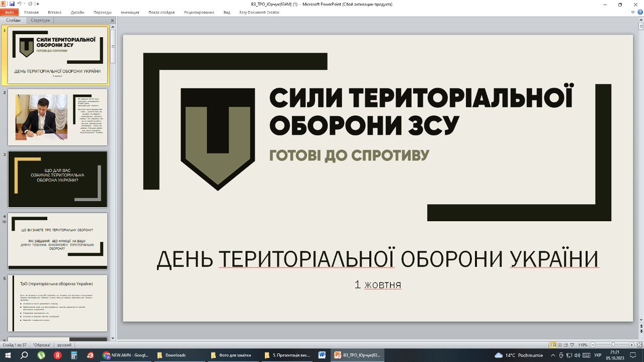Open Microsoft Word from the taskbar
644x362 pixels.
click(x=322, y=355)
